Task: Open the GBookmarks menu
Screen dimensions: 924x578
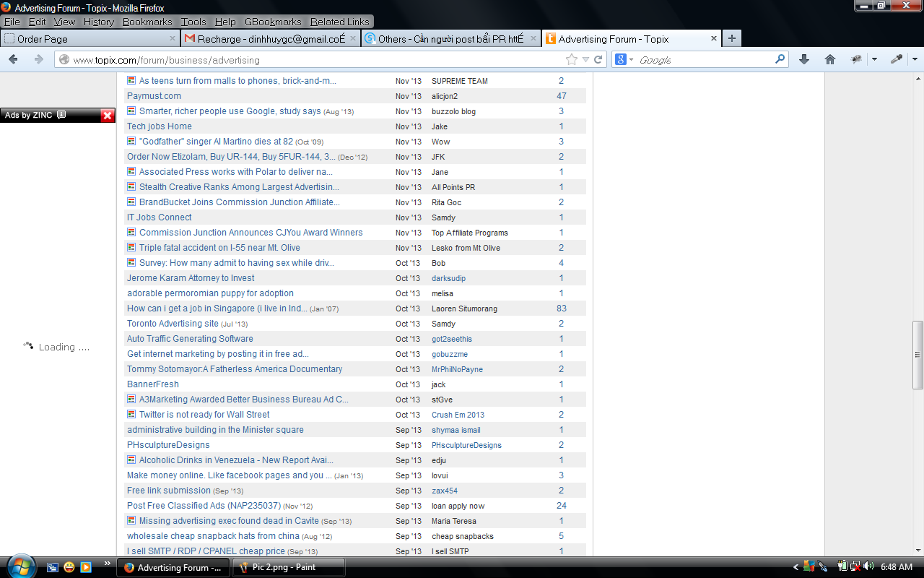Action: [x=273, y=22]
